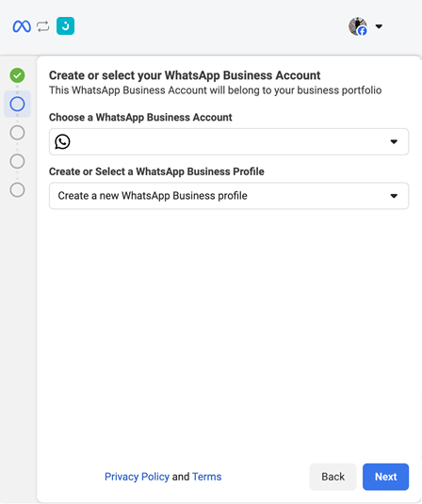The width and height of the screenshot is (422, 504).
Task: Click the fourth step circle
Action: pos(17,161)
